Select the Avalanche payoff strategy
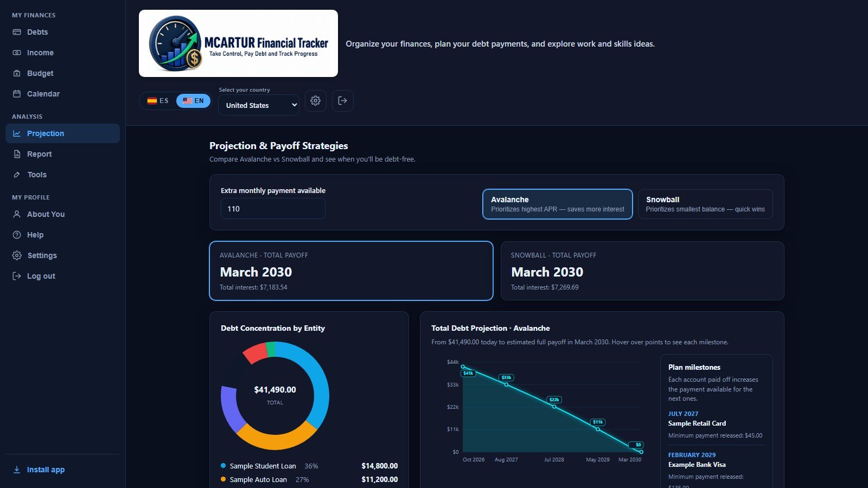The height and width of the screenshot is (488, 868). coord(558,204)
